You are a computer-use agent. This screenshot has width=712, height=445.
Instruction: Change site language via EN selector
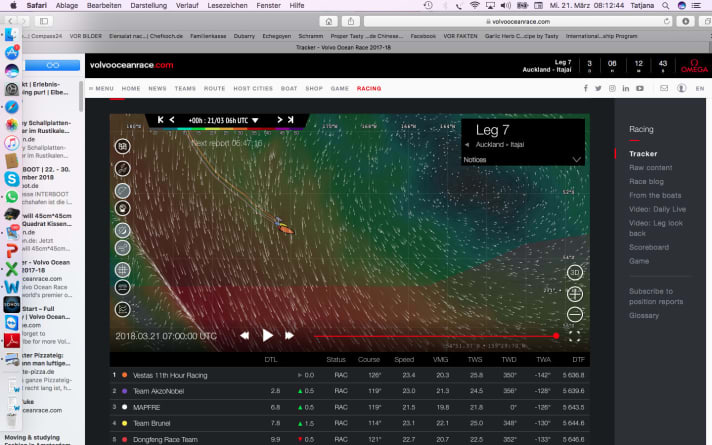(x=700, y=89)
